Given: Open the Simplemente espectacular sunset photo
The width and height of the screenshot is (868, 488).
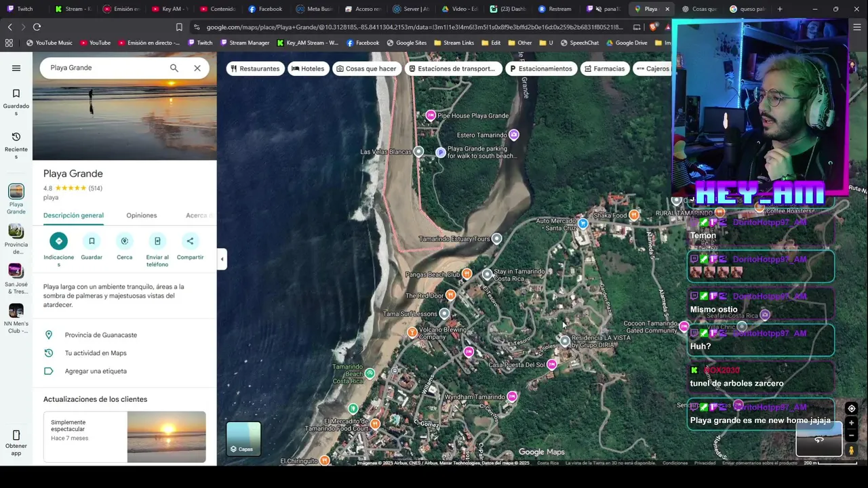Looking at the screenshot, I should [166, 436].
